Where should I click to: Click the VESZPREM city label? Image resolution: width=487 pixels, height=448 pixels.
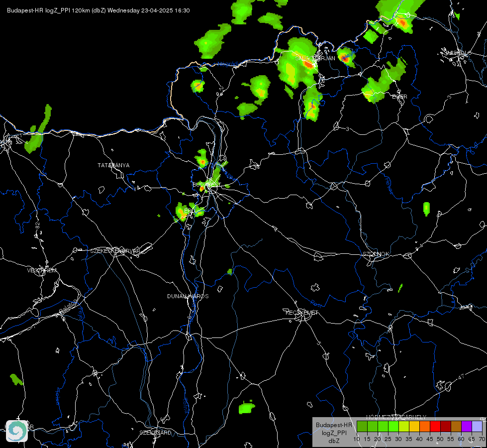[42, 270]
